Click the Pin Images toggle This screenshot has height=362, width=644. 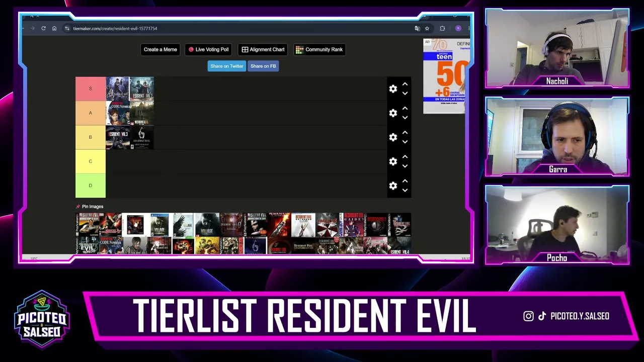pyautogui.click(x=90, y=207)
